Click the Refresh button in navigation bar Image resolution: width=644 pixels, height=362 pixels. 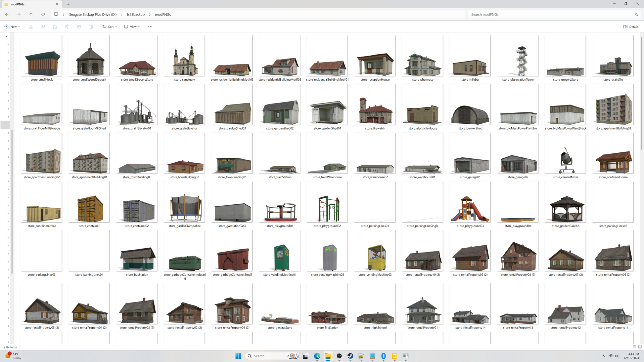coord(43,15)
